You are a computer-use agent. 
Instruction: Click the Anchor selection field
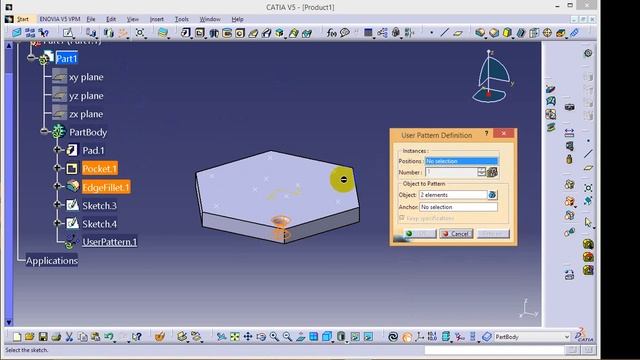458,207
